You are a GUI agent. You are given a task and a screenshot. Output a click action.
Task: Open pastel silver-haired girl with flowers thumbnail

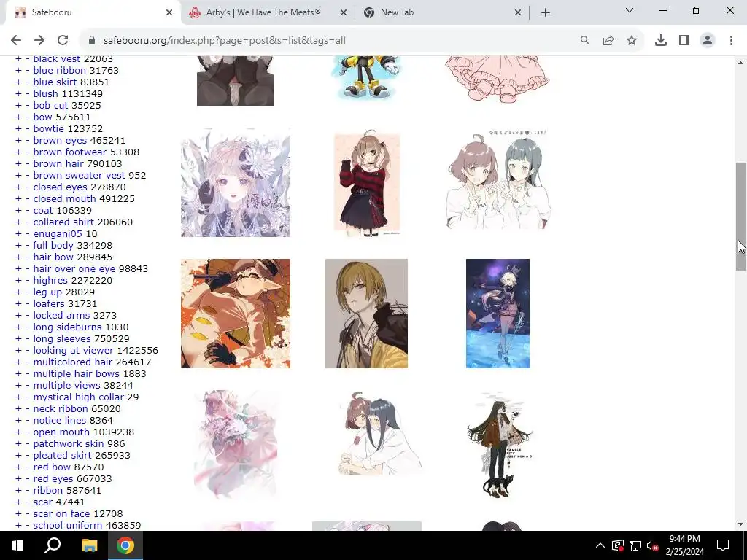pos(236,183)
